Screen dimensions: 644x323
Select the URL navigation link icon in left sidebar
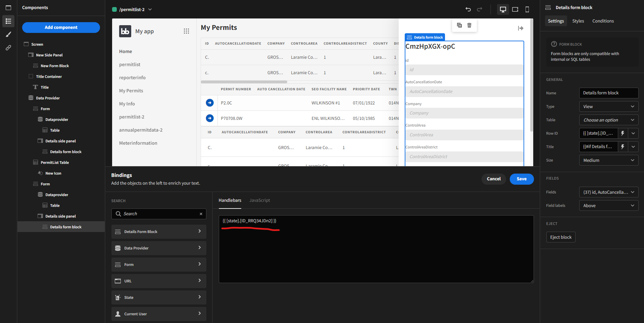(8, 47)
